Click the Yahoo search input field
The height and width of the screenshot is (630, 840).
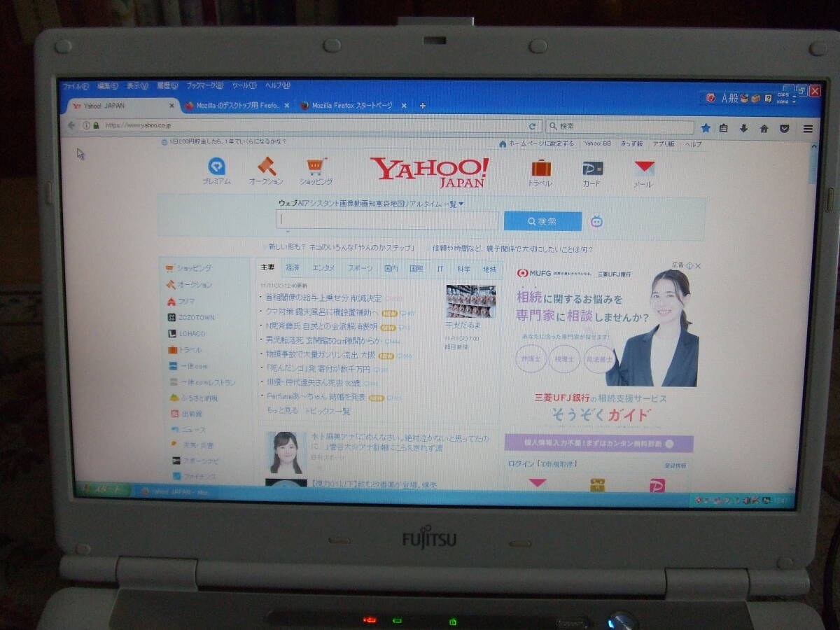click(x=387, y=220)
